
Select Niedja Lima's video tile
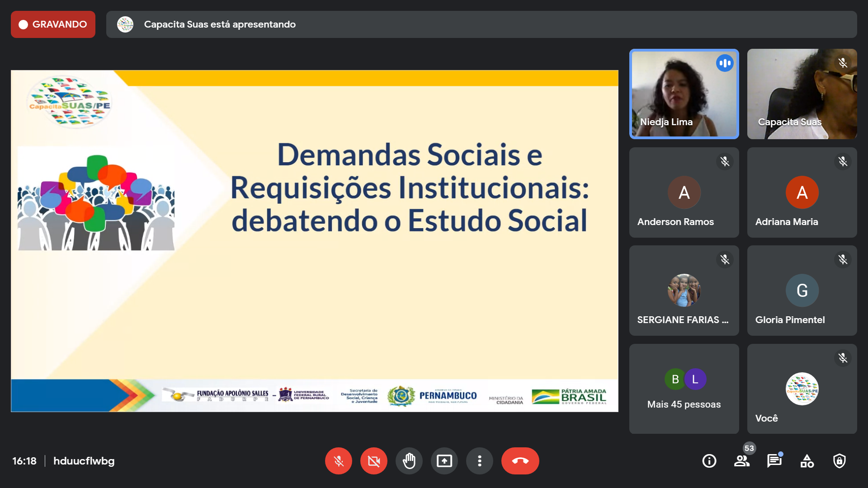click(x=684, y=94)
